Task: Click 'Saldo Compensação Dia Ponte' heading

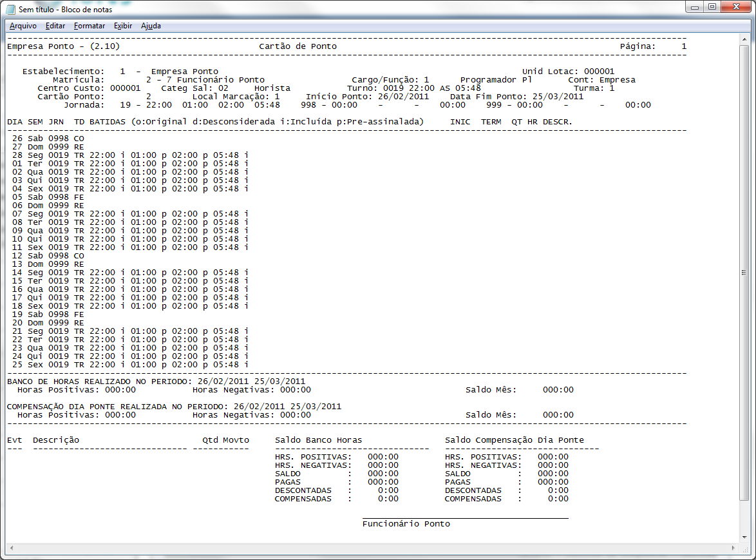Action: (x=514, y=440)
